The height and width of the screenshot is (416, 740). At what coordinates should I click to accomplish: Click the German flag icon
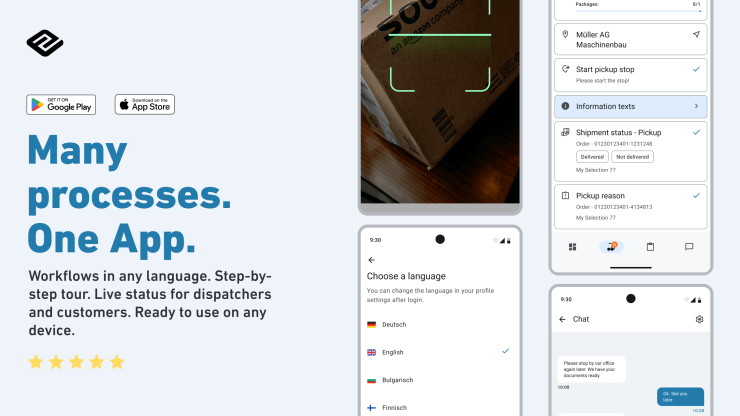pos(371,324)
